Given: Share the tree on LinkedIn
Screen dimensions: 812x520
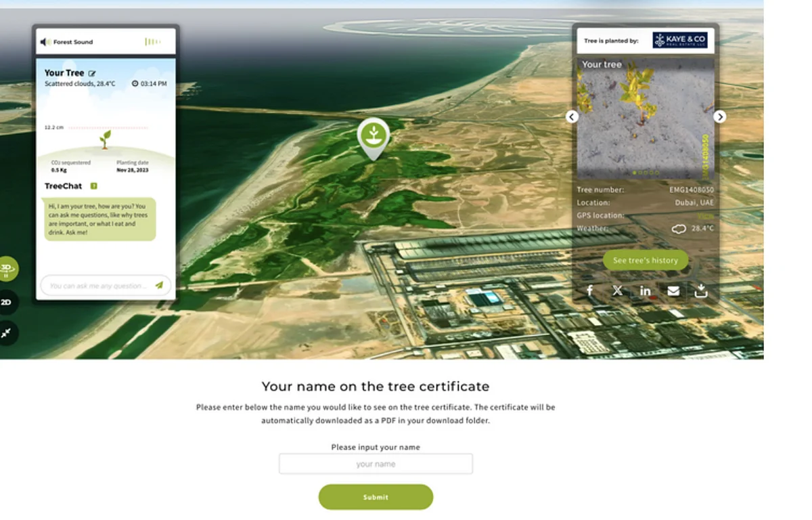Looking at the screenshot, I should point(645,290).
